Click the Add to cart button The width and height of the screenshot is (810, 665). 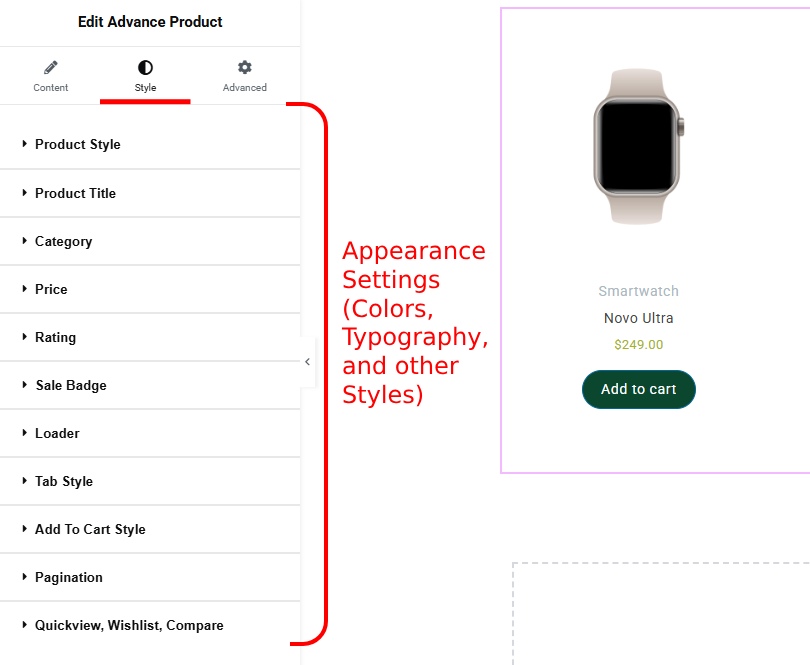[x=638, y=389]
